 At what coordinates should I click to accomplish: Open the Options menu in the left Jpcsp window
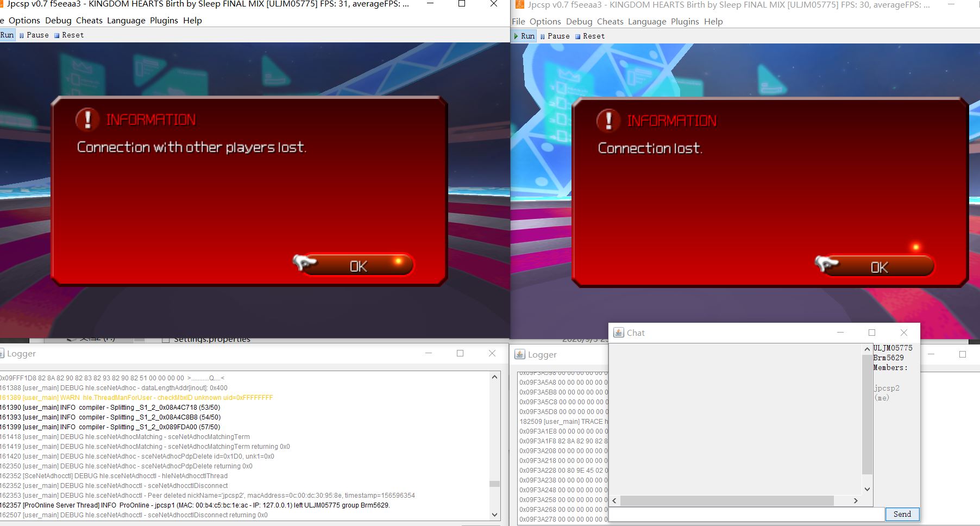pyautogui.click(x=24, y=20)
